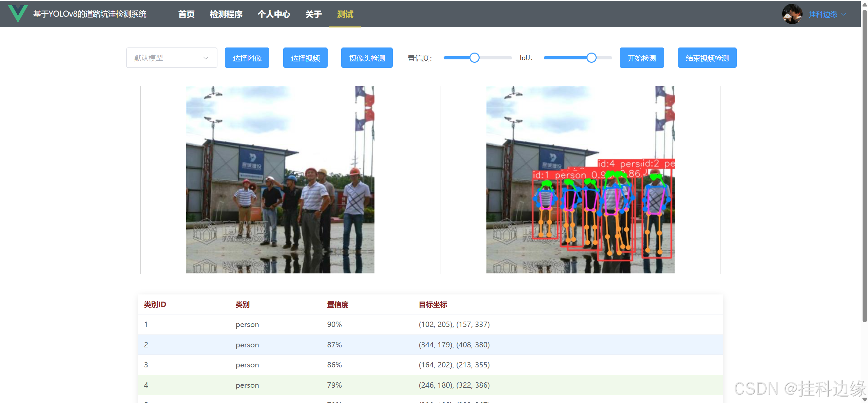Image resolution: width=868 pixels, height=403 pixels.
Task: Open the 检测程序 menu item
Action: (x=226, y=14)
